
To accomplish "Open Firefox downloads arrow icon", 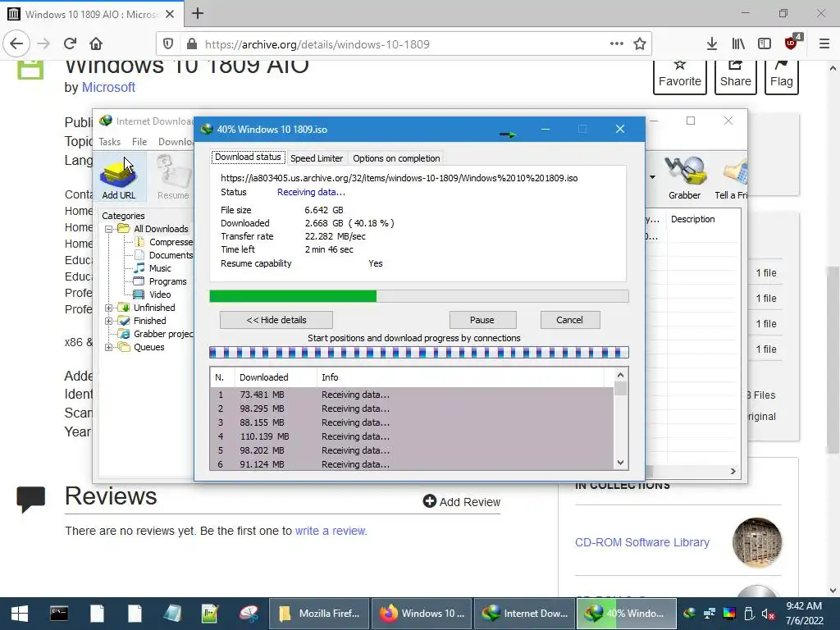I will point(711,44).
